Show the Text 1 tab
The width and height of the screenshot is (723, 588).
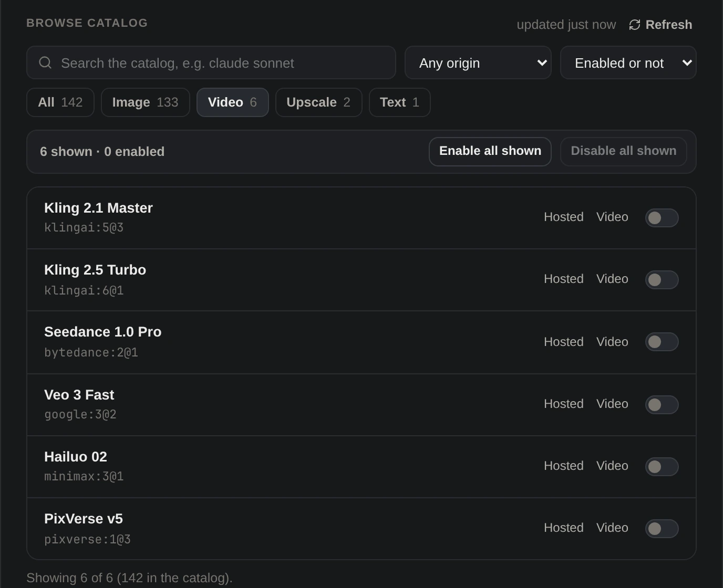pyautogui.click(x=400, y=102)
